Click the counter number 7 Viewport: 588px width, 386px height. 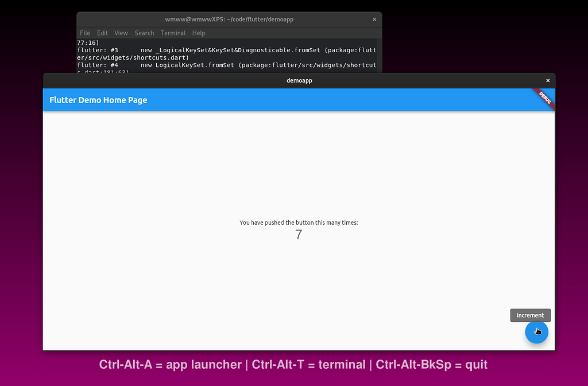pyautogui.click(x=298, y=235)
